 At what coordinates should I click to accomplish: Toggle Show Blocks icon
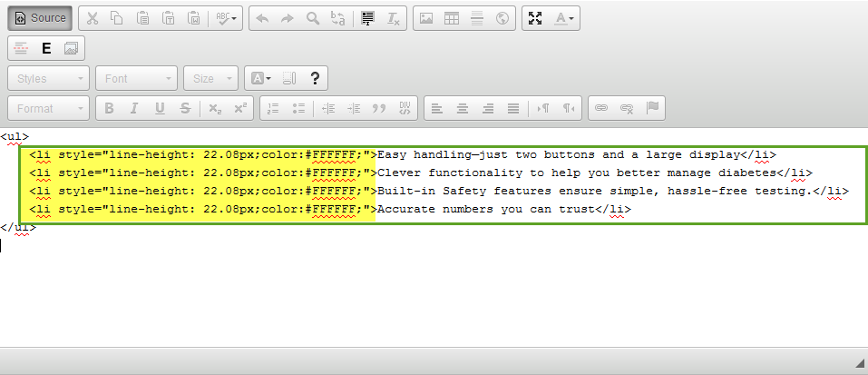(289, 79)
